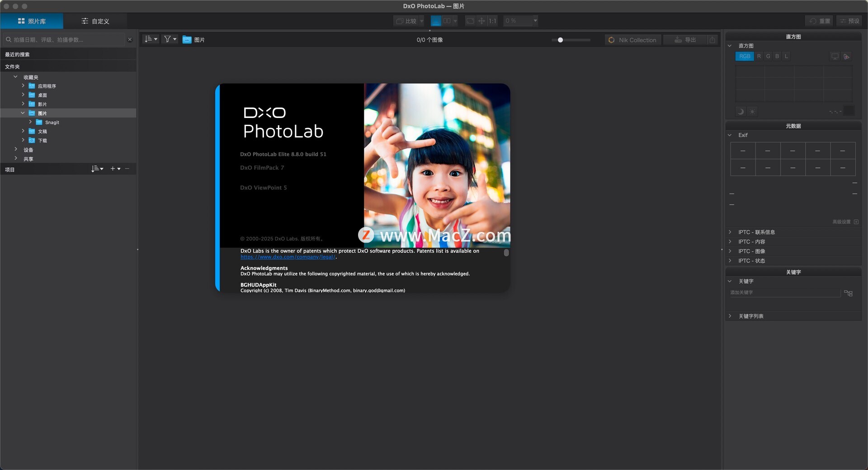Toggle destination gamut warning icon
The image size is (868, 470).
coord(846,56)
